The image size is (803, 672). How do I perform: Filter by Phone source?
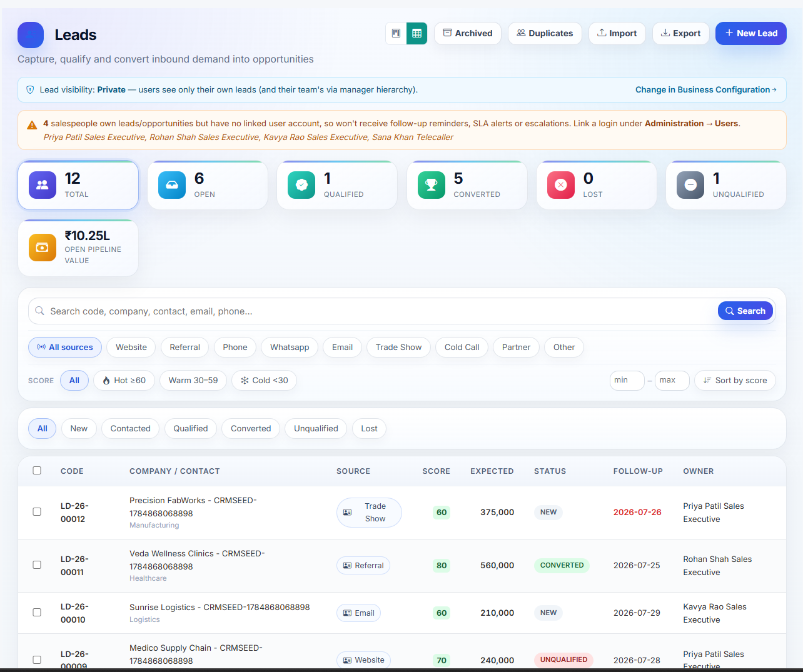click(235, 347)
